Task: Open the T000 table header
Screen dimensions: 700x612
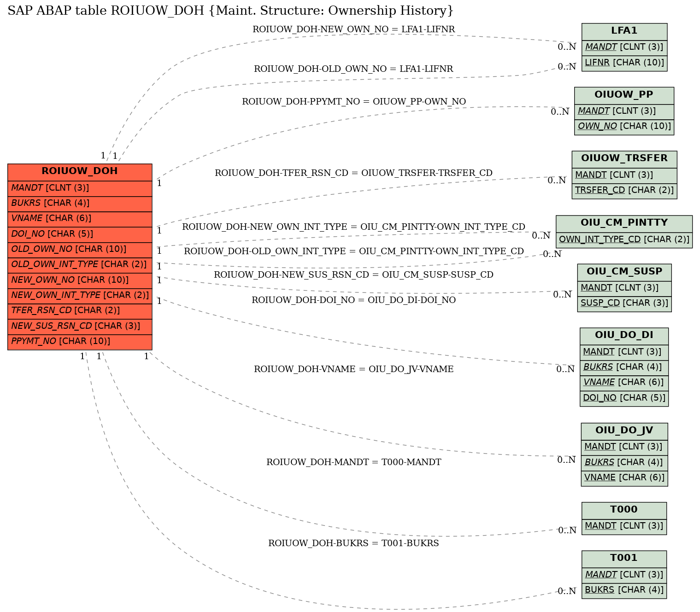Action: (624, 510)
